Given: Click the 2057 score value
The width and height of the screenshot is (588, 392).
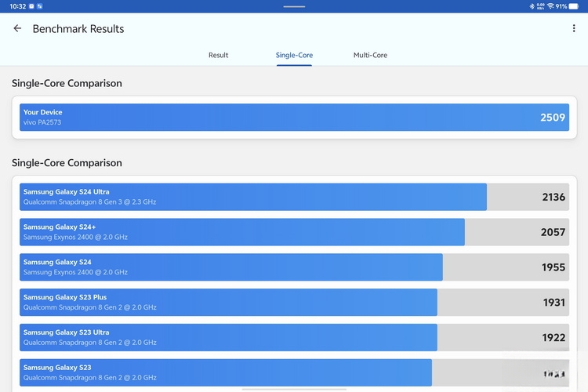Looking at the screenshot, I should [553, 232].
